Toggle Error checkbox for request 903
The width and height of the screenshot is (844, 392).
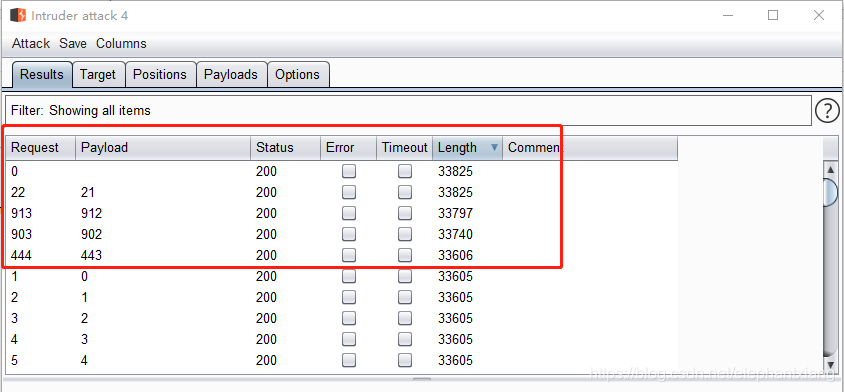349,234
